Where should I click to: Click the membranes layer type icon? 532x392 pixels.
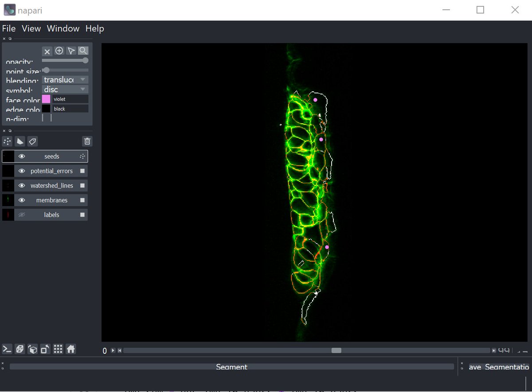click(x=82, y=200)
